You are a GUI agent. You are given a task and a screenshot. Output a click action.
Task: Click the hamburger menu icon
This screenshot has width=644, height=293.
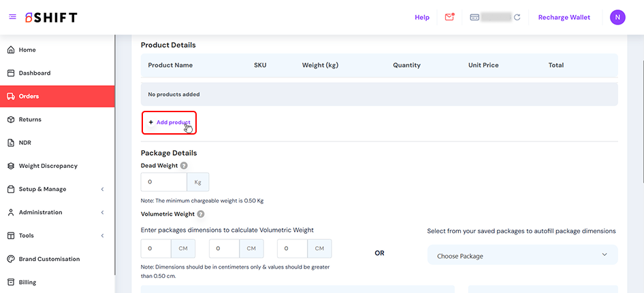pyautogui.click(x=12, y=17)
